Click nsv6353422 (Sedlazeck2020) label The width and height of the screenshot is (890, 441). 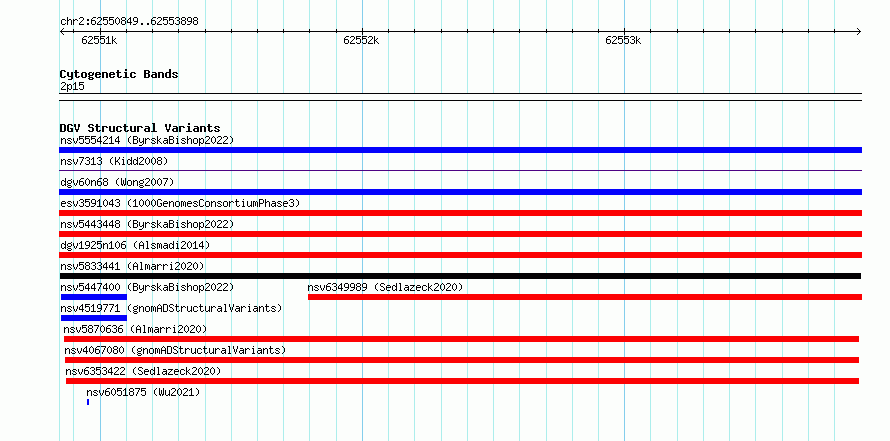tap(143, 371)
